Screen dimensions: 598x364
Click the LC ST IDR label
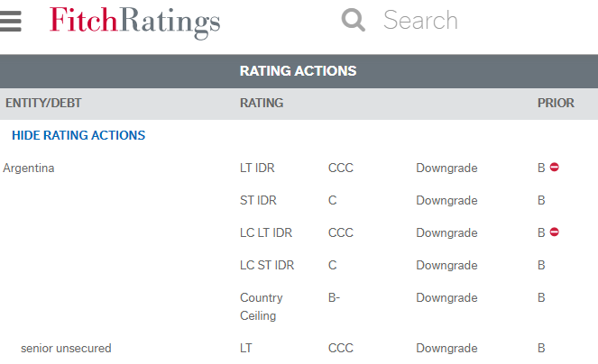[267, 265]
